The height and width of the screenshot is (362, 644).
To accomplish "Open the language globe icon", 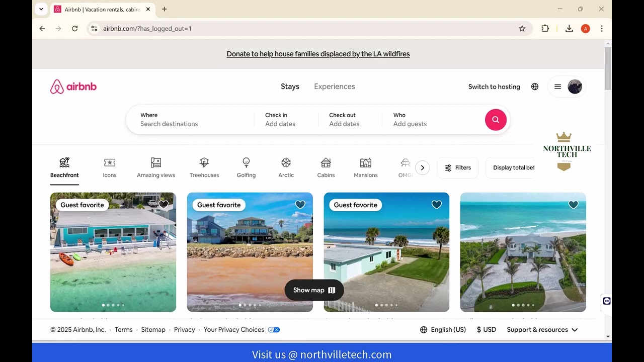I will pyautogui.click(x=535, y=86).
